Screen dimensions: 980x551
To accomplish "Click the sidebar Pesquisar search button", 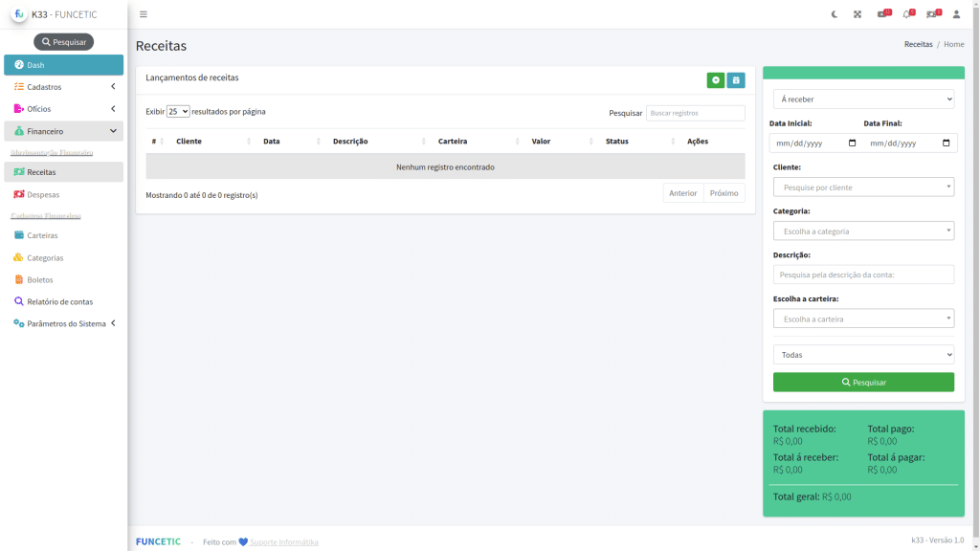I will coord(64,42).
